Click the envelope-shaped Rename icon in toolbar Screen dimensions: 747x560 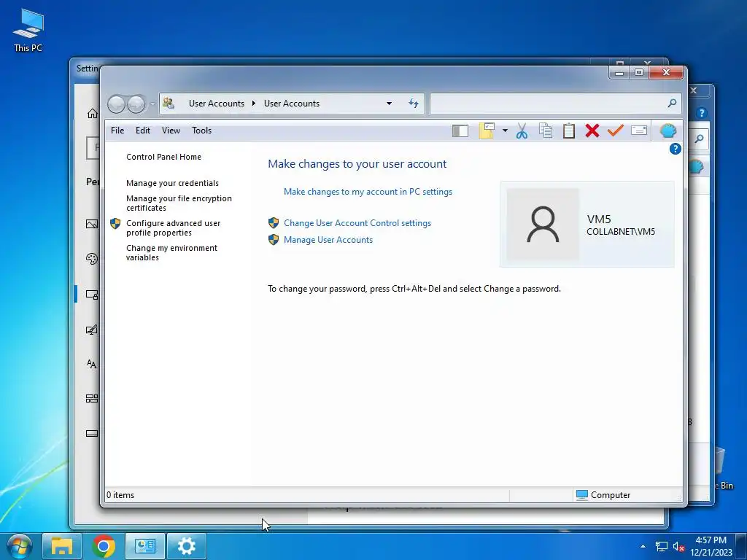point(639,131)
